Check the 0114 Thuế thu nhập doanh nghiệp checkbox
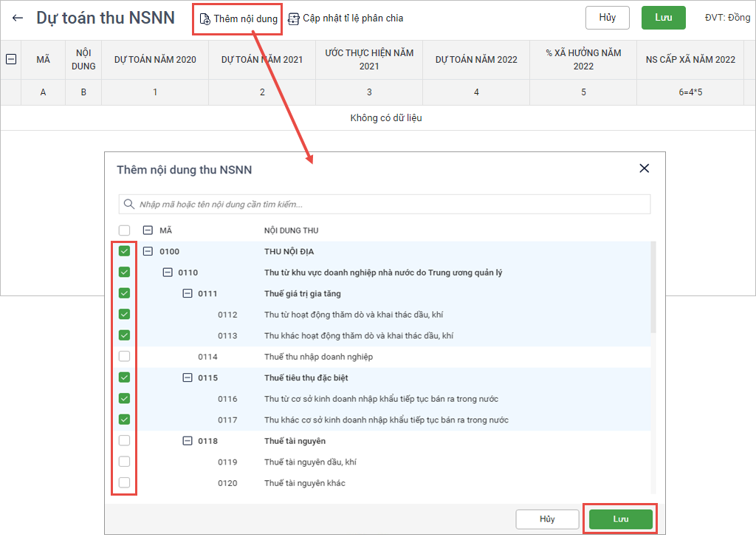The width and height of the screenshot is (756, 537). (124, 357)
